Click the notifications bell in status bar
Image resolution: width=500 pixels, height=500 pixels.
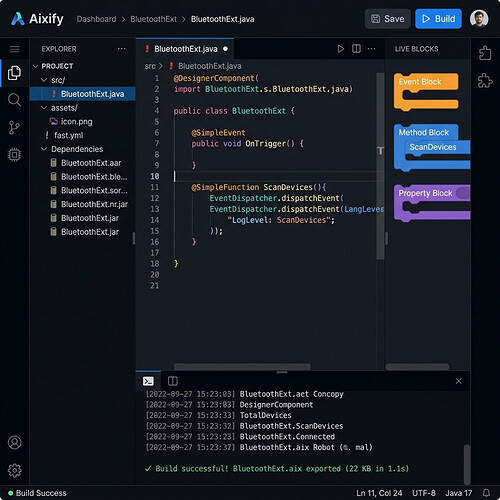pyautogui.click(x=486, y=493)
